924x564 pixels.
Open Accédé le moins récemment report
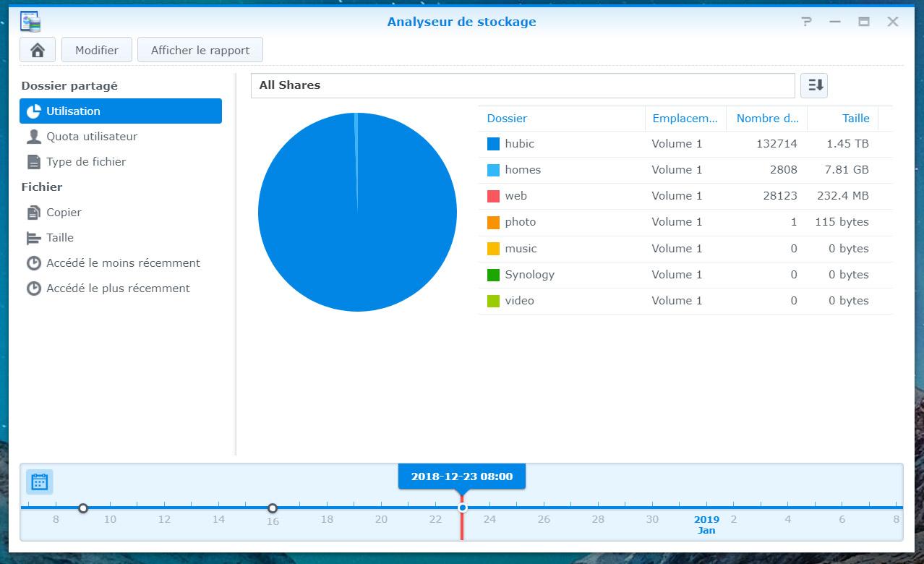[x=123, y=263]
